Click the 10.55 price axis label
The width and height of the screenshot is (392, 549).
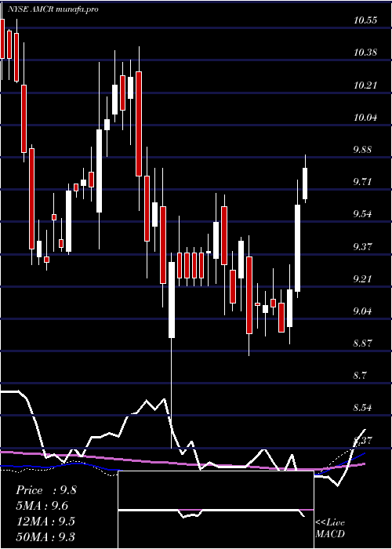pos(365,20)
